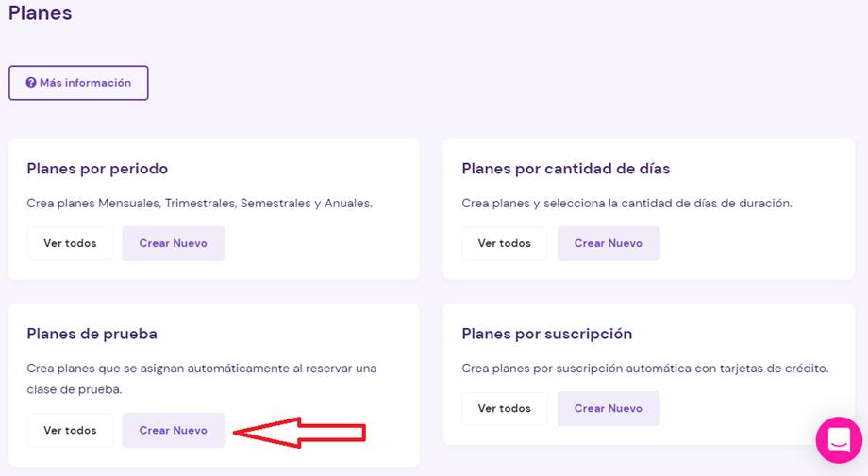Click the cantidad de días de duración description

coord(626,204)
